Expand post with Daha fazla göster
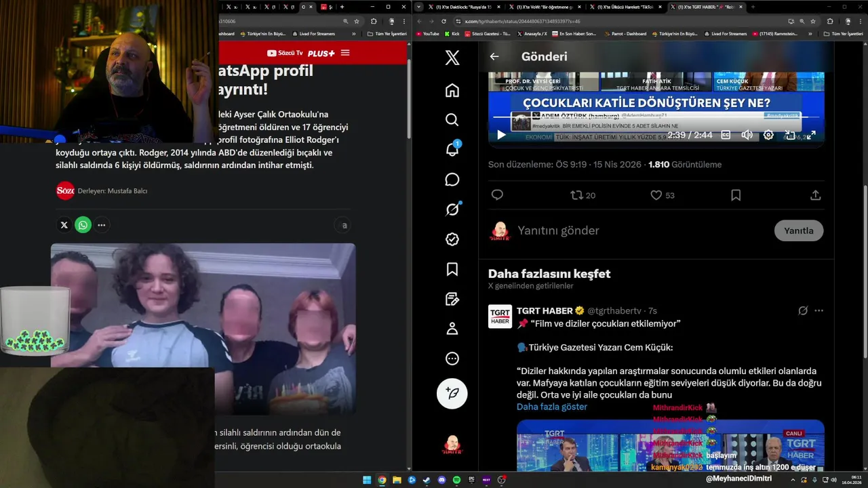The height and width of the screenshot is (488, 868). pyautogui.click(x=552, y=407)
